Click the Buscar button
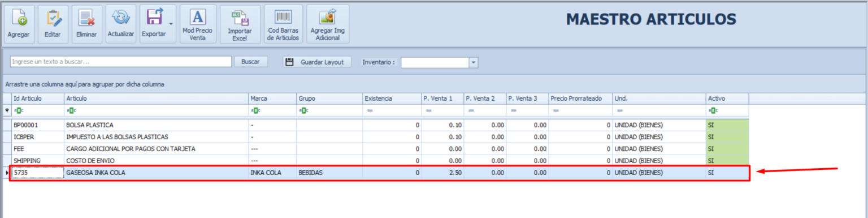This screenshot has height=218, width=868. [x=250, y=62]
